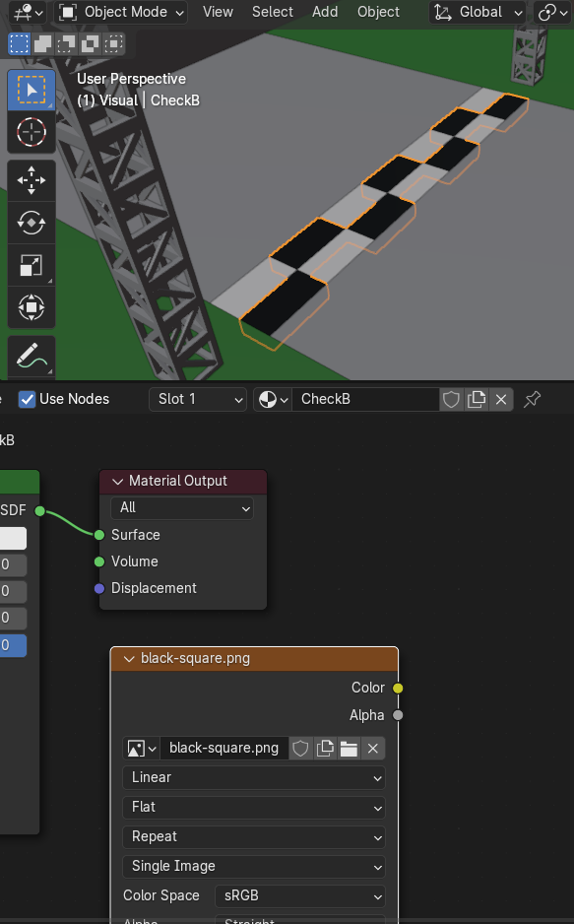The height and width of the screenshot is (924, 574).
Task: Open the Add menu
Action: 325,12
